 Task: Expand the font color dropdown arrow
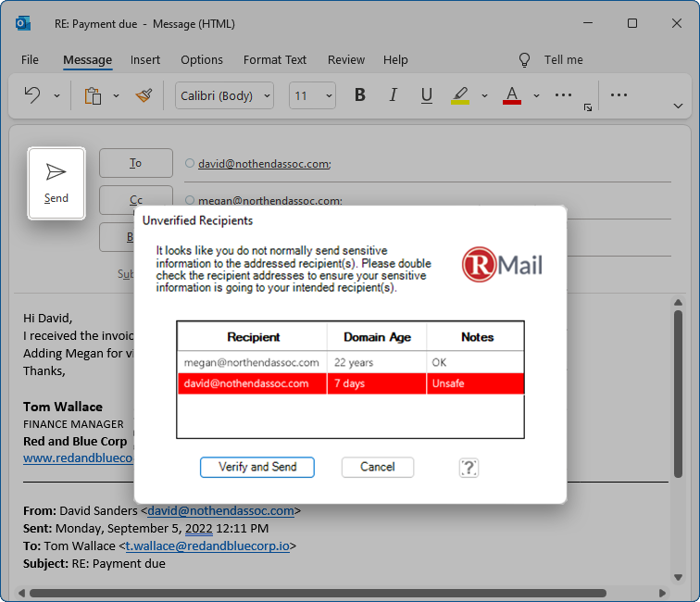[x=536, y=95]
